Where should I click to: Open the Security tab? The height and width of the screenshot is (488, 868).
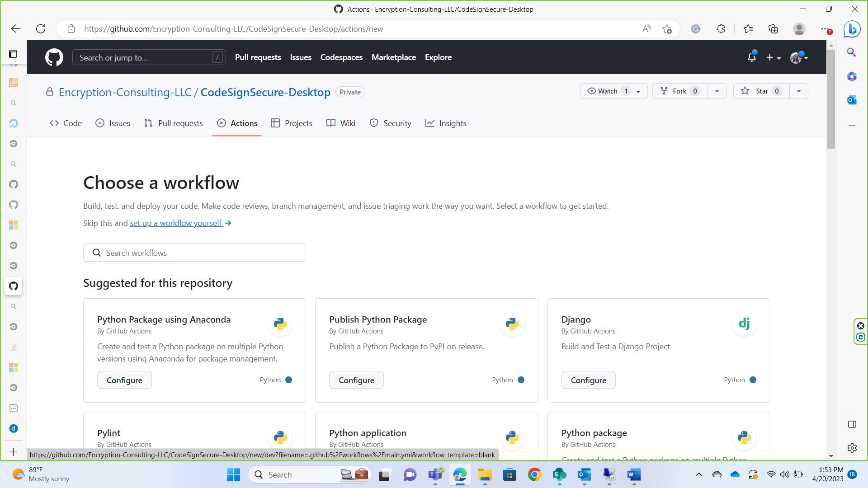coord(391,123)
